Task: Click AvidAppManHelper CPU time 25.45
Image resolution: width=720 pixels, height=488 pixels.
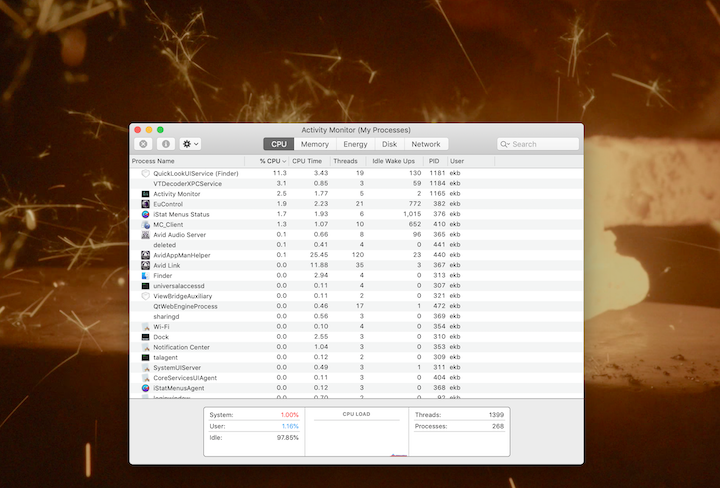Action: pos(319,255)
